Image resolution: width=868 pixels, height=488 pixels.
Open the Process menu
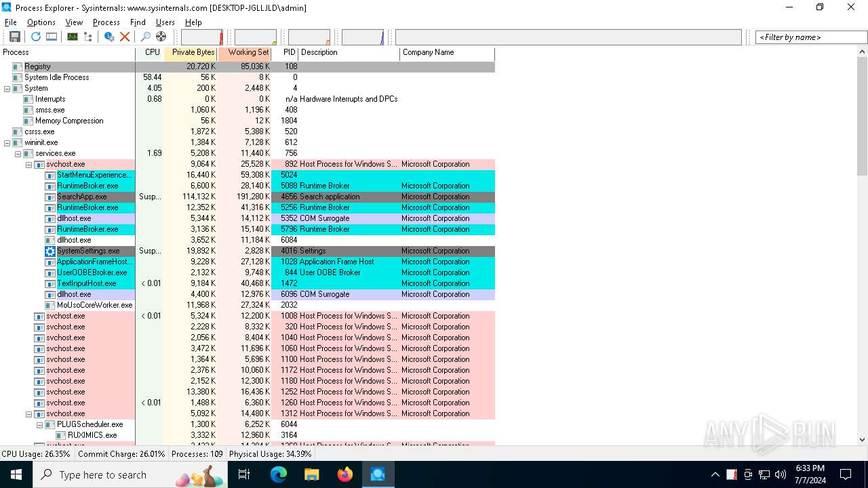(x=106, y=22)
